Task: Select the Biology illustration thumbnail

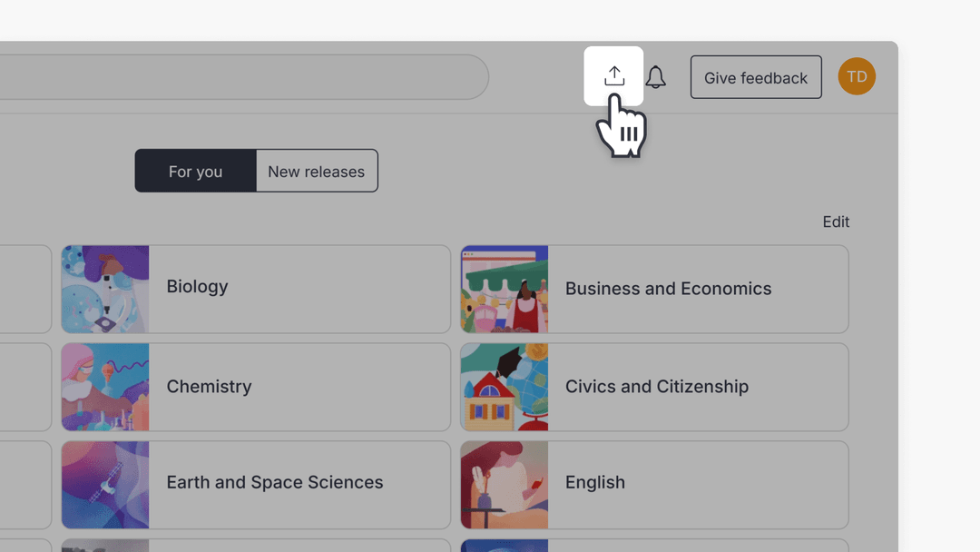Action: point(105,289)
